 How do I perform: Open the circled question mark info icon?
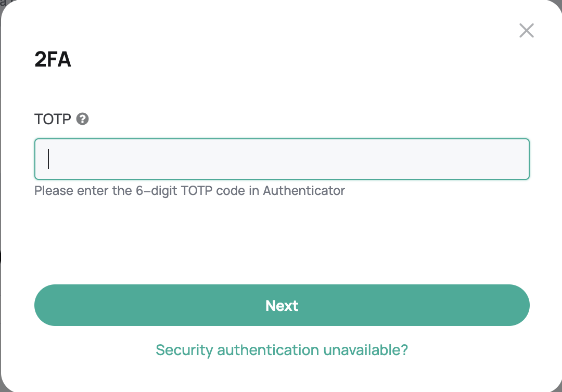click(x=82, y=119)
